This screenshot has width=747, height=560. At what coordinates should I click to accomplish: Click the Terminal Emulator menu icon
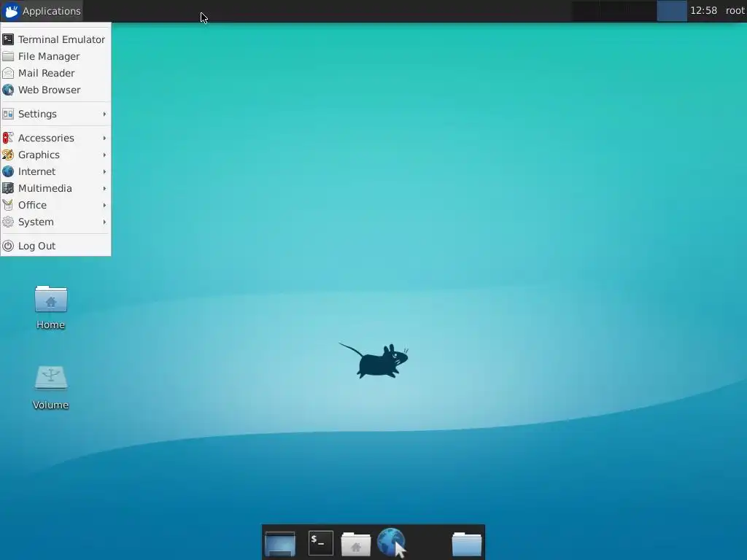pyautogui.click(x=8, y=39)
